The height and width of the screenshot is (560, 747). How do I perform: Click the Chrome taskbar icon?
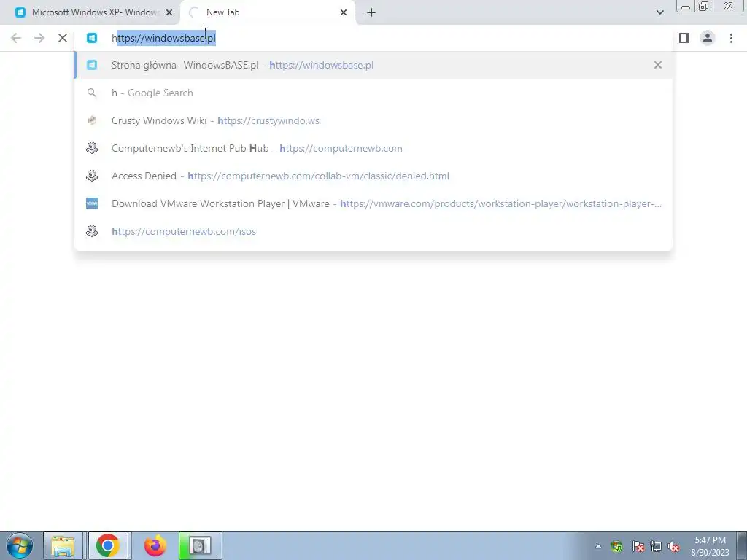[x=108, y=545]
